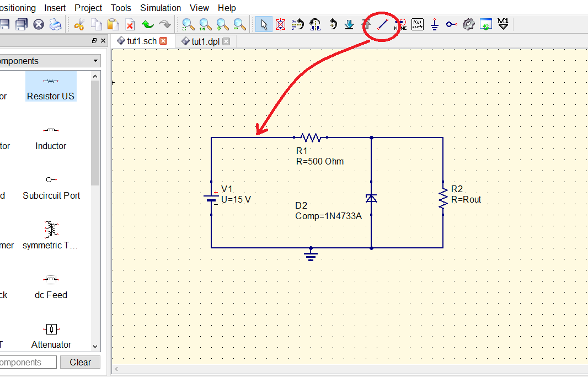
Task: Select the Wire drawing tool
Action: (382, 25)
